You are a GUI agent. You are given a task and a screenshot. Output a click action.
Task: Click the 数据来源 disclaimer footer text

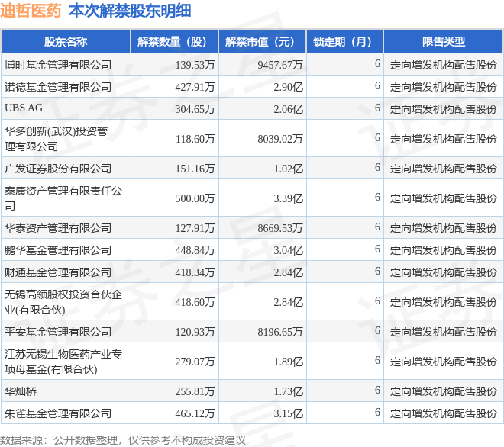(x=122, y=440)
